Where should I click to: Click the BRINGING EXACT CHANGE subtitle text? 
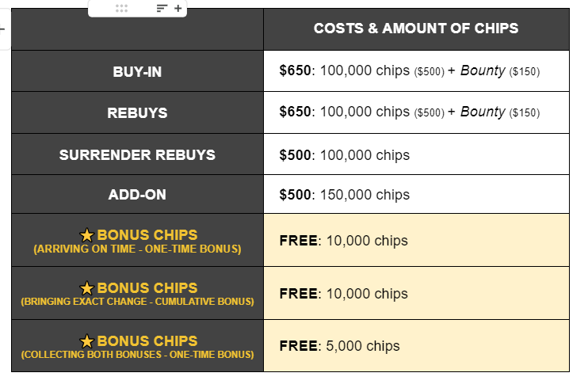pos(137,302)
